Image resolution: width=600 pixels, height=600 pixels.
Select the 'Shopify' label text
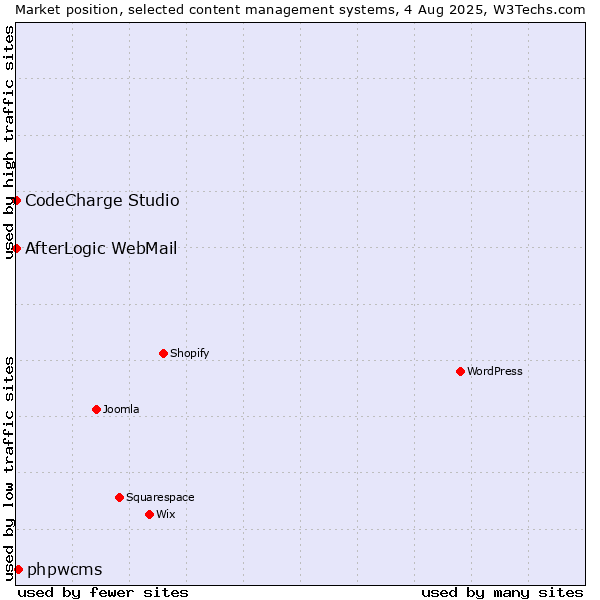[189, 354]
